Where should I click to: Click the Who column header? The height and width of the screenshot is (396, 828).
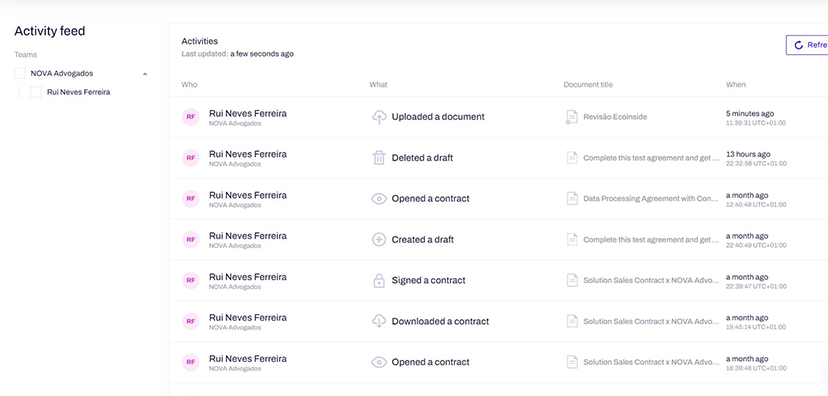click(x=189, y=85)
